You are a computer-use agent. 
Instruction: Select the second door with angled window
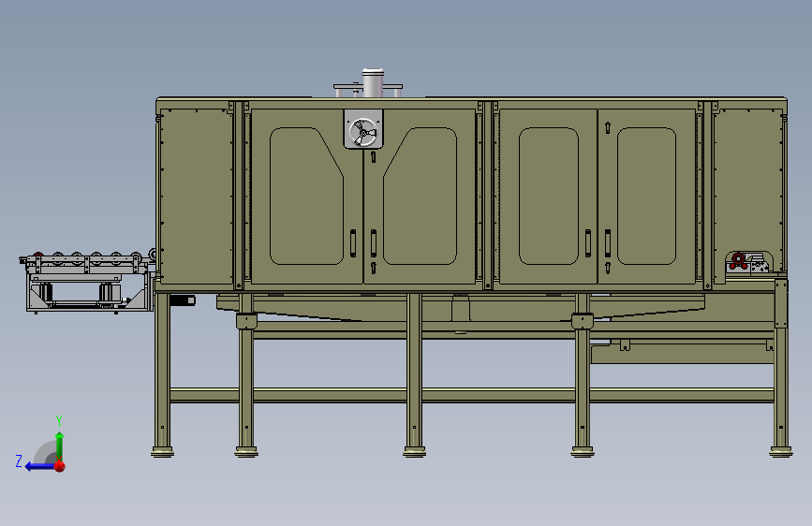420,197
